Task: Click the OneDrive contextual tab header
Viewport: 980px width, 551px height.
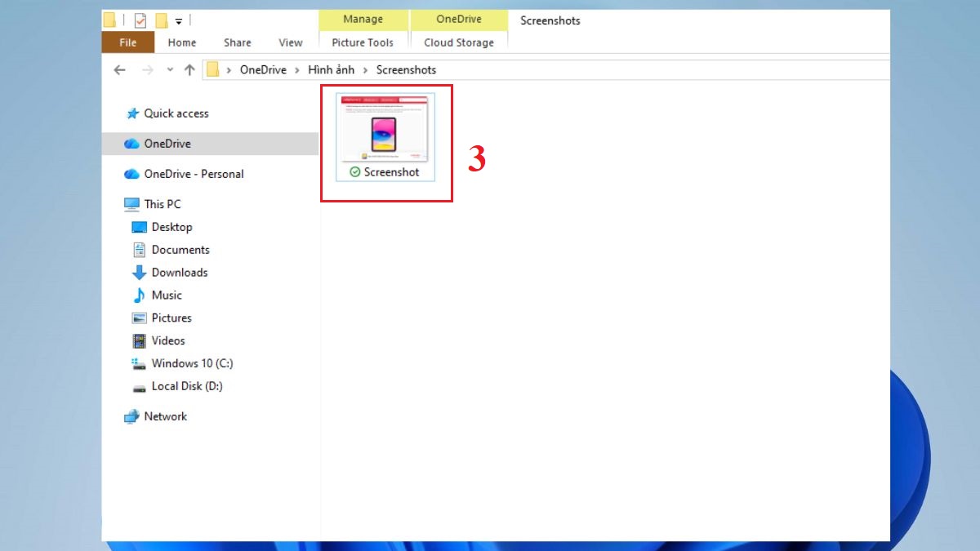Action: 459,20
